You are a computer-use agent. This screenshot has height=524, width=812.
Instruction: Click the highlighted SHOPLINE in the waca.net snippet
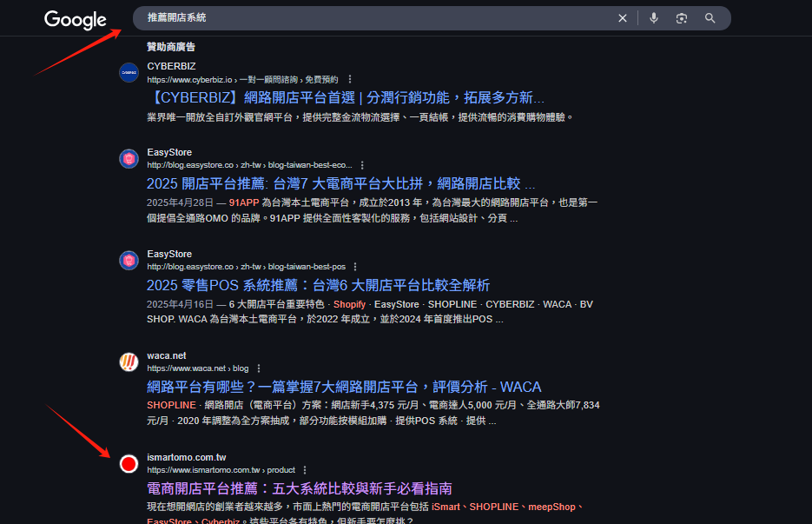click(x=171, y=405)
